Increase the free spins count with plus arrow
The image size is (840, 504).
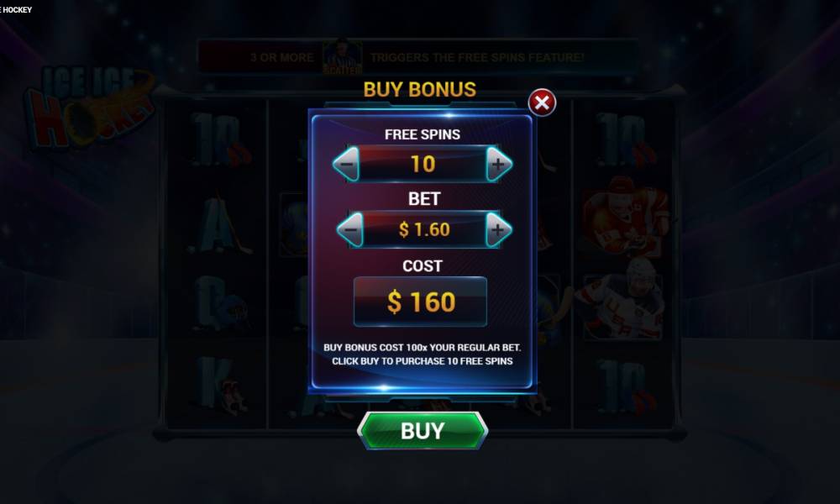[x=499, y=164]
